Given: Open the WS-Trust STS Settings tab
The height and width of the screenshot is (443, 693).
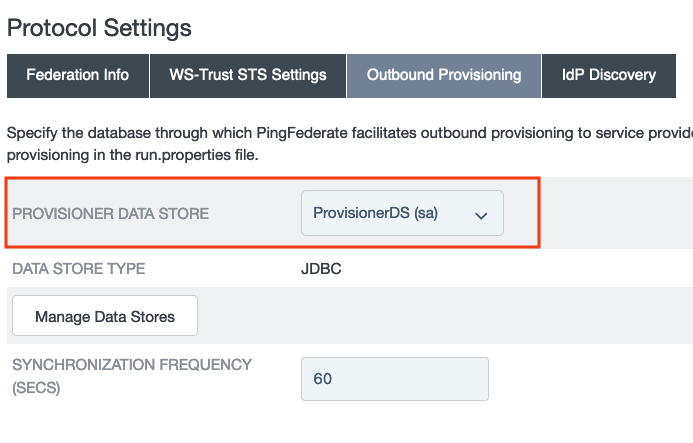Looking at the screenshot, I should (248, 75).
